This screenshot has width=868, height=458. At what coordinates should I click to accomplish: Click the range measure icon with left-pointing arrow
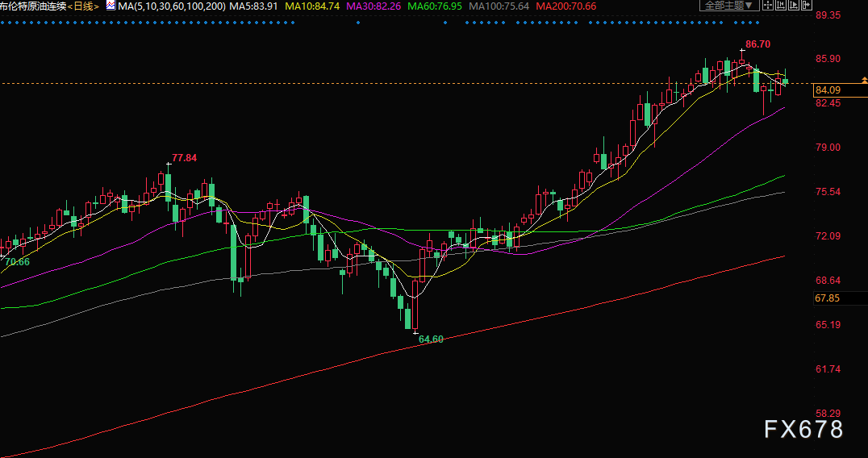781,5
